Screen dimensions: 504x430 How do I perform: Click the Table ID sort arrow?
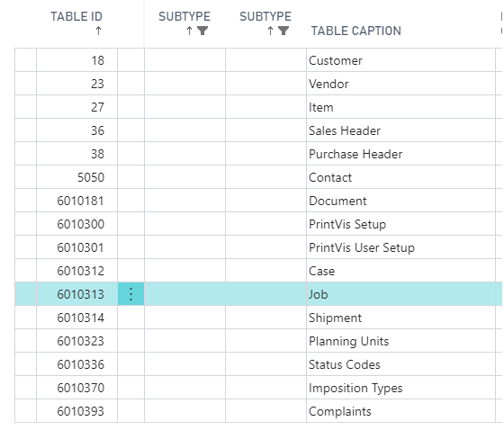(x=99, y=31)
